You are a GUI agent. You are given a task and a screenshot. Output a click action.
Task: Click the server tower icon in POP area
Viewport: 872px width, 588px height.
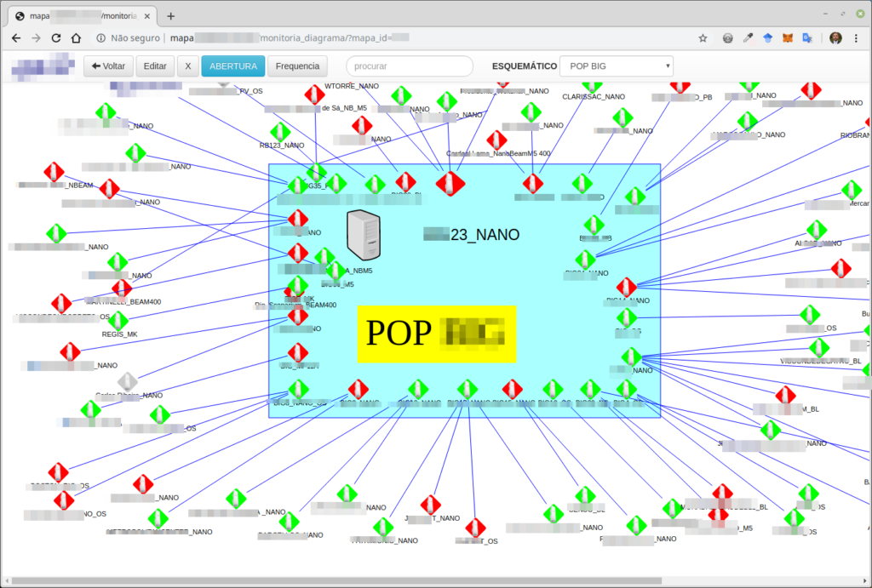pyautogui.click(x=364, y=235)
